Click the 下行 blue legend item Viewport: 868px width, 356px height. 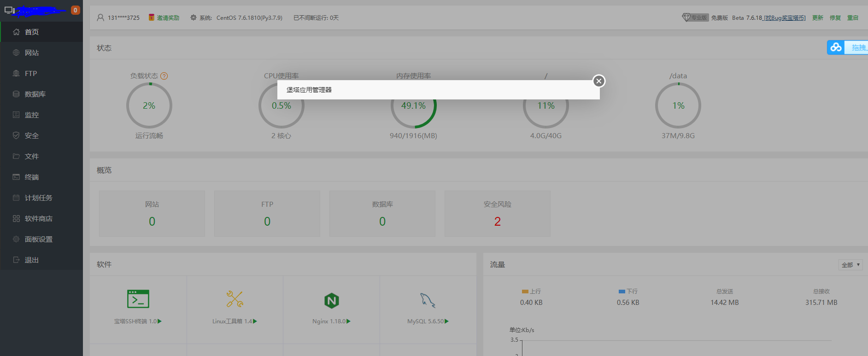point(628,292)
